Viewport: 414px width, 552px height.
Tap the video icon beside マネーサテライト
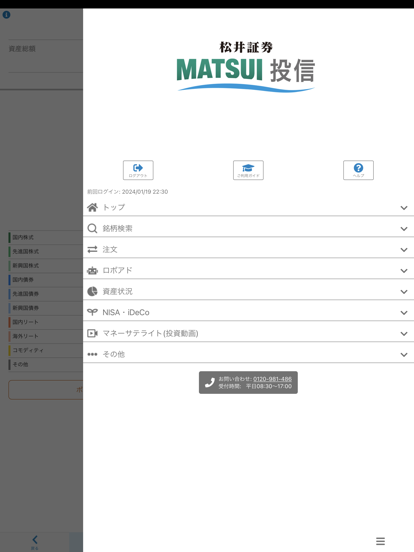pyautogui.click(x=92, y=333)
